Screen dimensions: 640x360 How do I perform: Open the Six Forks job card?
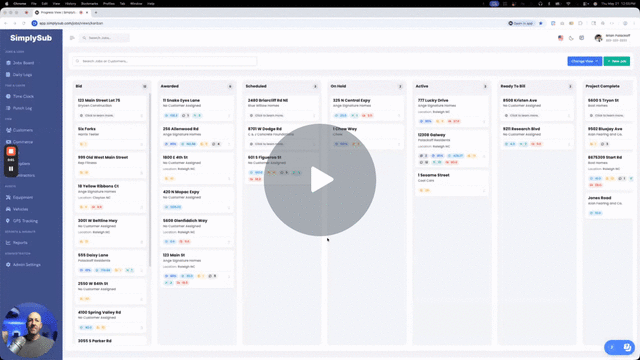click(111, 136)
